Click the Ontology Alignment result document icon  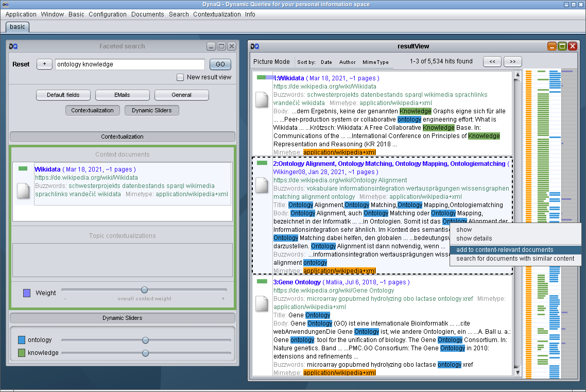click(x=262, y=185)
